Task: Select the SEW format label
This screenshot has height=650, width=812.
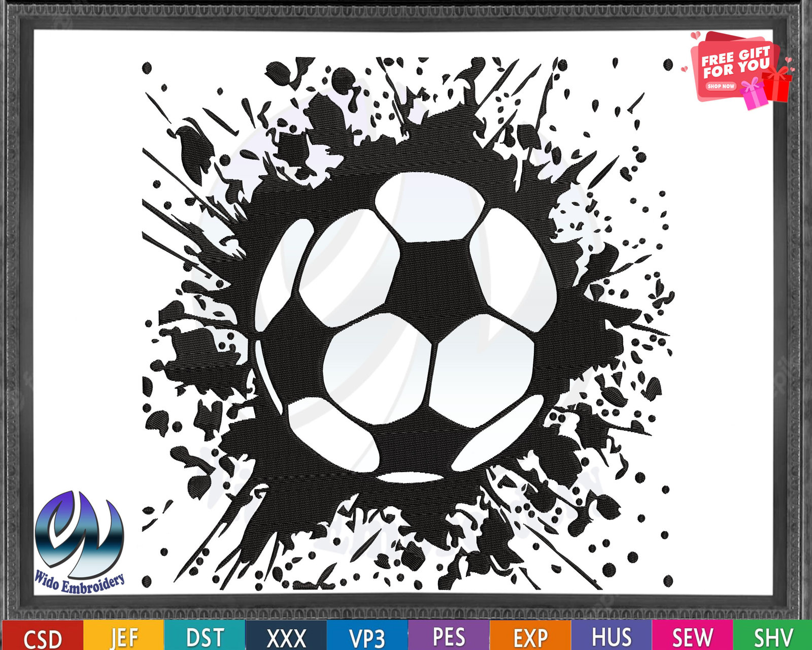Action: (692, 635)
